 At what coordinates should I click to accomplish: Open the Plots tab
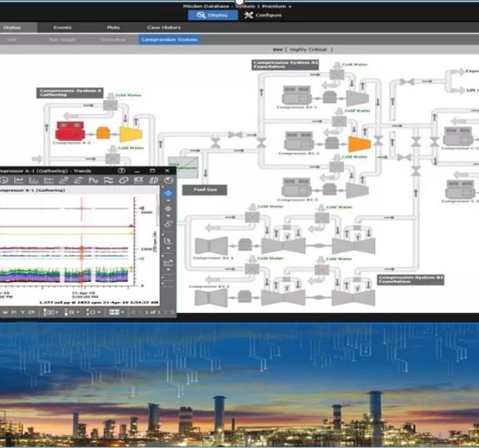[113, 27]
